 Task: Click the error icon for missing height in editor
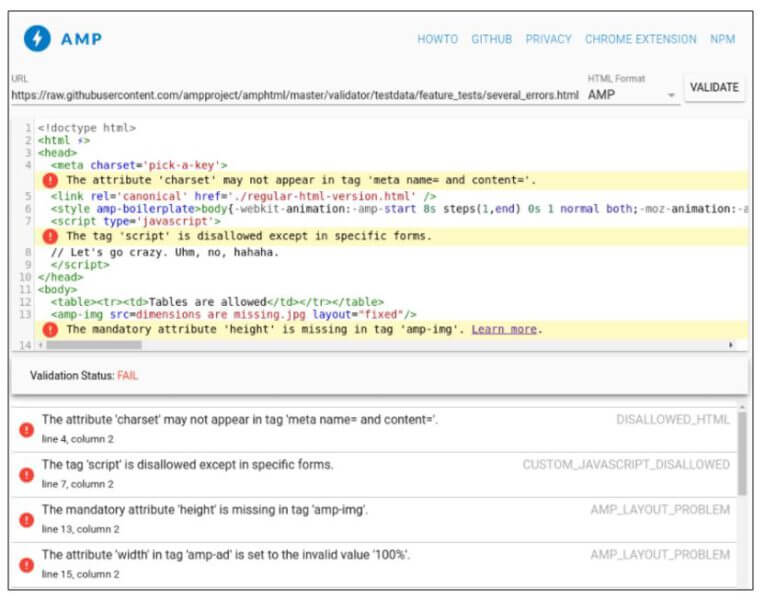tap(50, 329)
